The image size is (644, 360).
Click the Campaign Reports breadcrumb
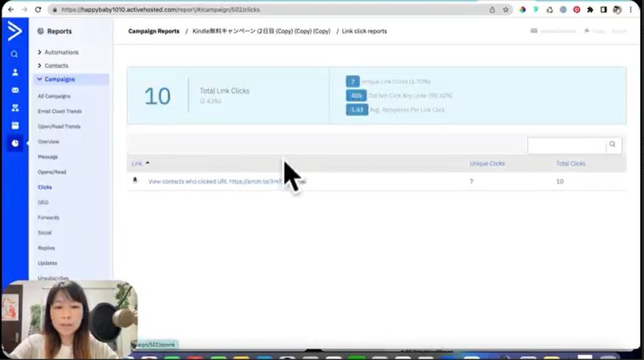point(153,31)
